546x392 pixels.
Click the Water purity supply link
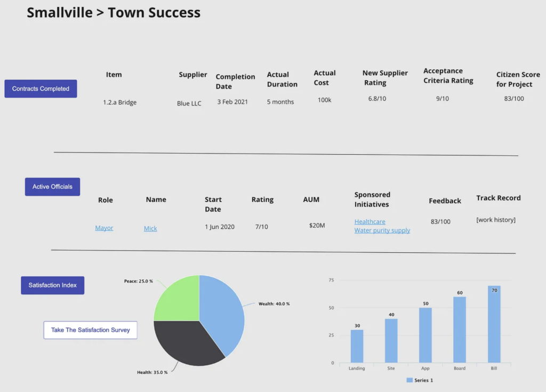[x=382, y=231]
